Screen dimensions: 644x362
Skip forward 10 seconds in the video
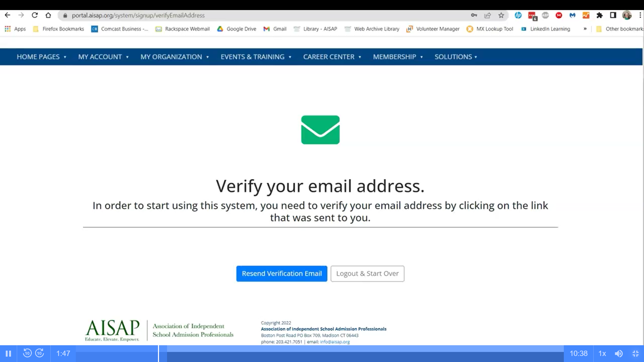(39, 353)
